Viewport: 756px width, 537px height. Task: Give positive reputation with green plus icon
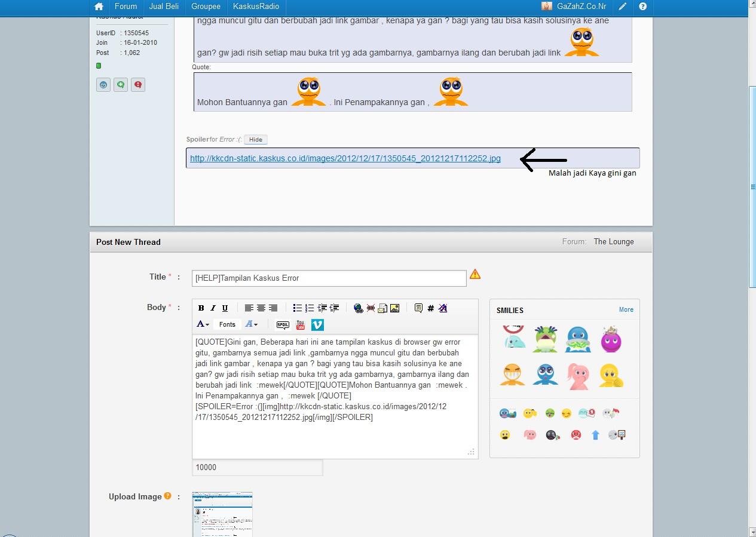coord(121,84)
